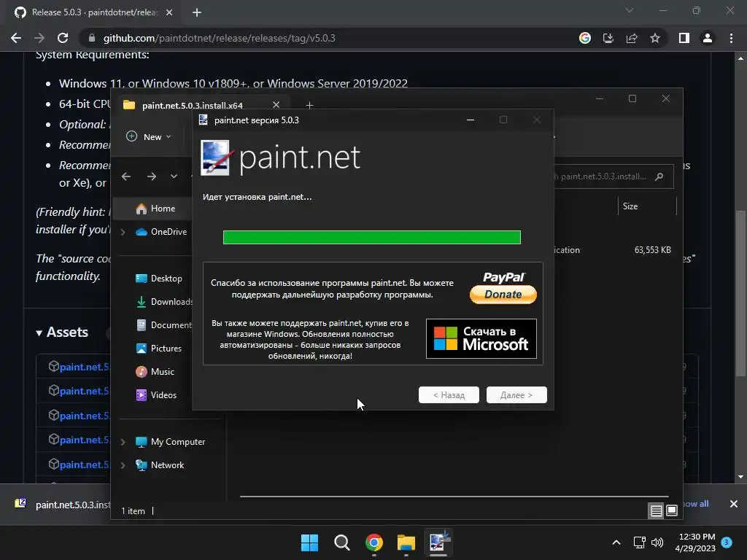Minimize the paint.net installer window
747x560 pixels.
pos(471,120)
